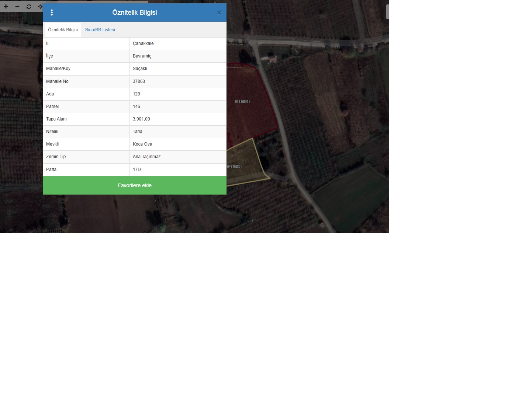Close the Öznitelik Bilgisi dialog
Image resolution: width=532 pixels, height=398 pixels.
219,13
